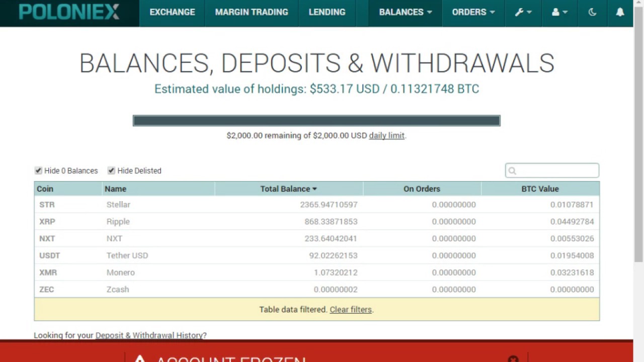
Task: Click the estimated value of holdings text
Action: point(316,89)
